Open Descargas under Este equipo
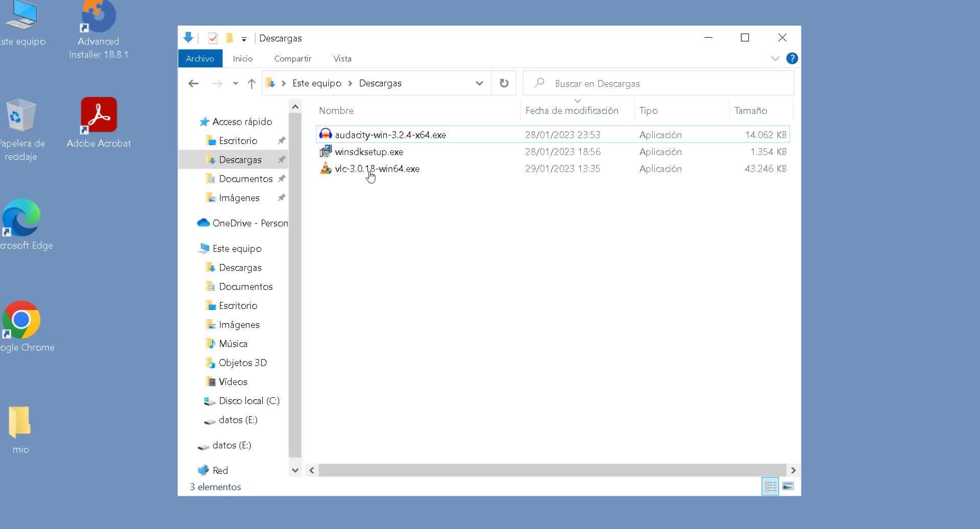 point(233,268)
